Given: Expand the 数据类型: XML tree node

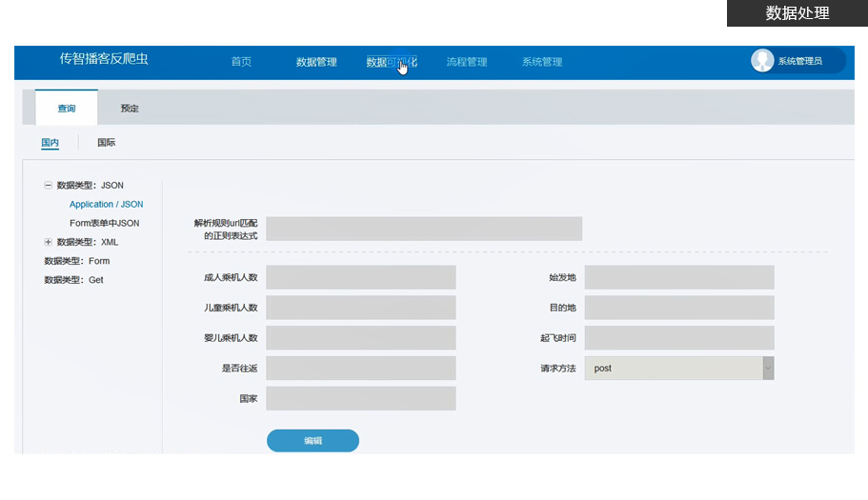Looking at the screenshot, I should tap(49, 243).
